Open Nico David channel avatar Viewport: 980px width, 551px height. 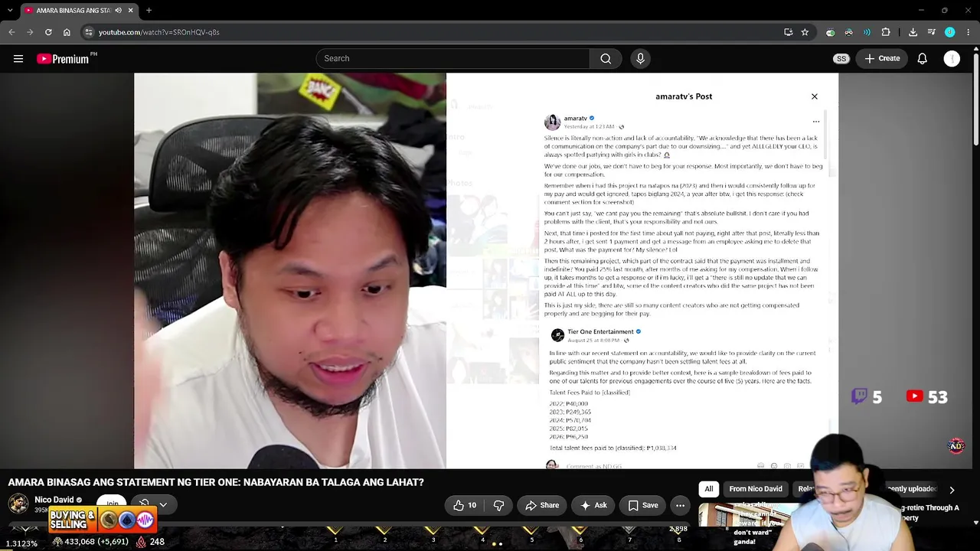pyautogui.click(x=18, y=504)
